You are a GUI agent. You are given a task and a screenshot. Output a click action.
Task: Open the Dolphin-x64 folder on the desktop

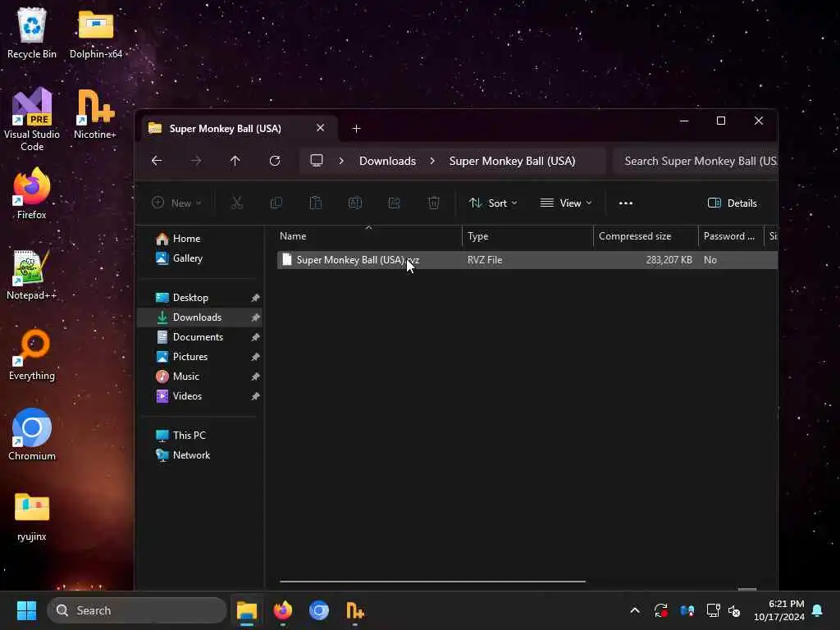click(96, 32)
